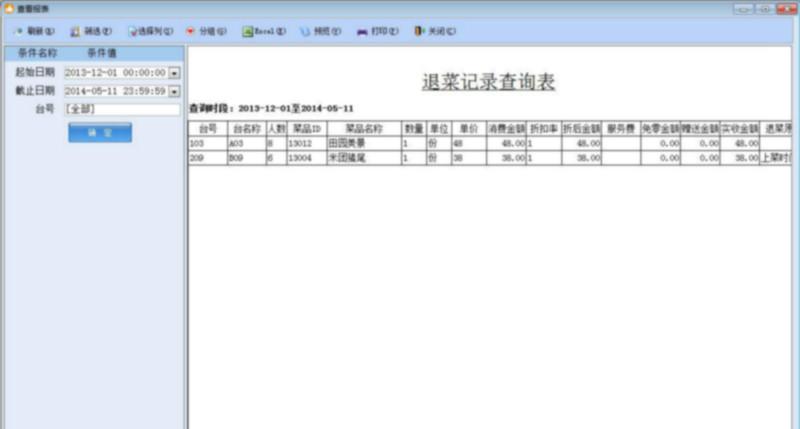Screen dimensions: 800x429
Task: Click the 菜品名称 table column header
Action: [364, 129]
